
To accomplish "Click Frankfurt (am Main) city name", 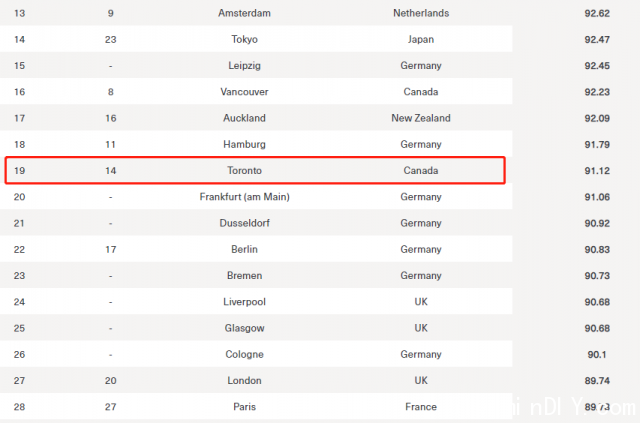I will [x=244, y=197].
